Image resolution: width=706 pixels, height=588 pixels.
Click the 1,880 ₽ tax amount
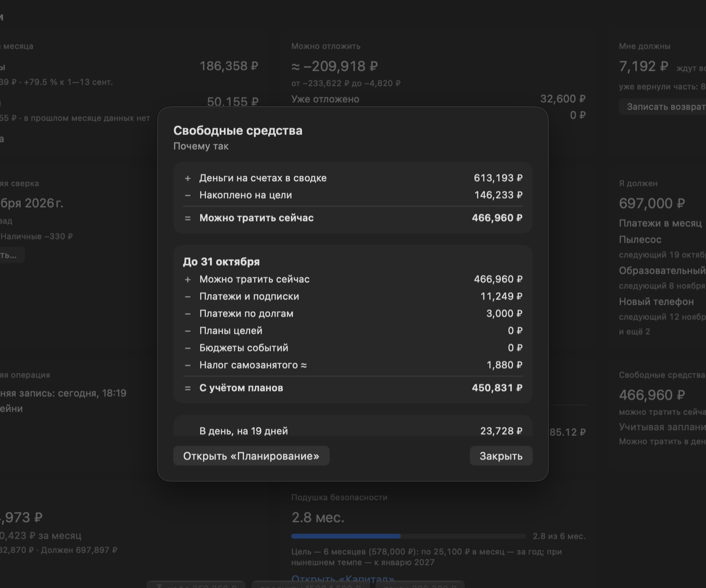click(x=504, y=365)
